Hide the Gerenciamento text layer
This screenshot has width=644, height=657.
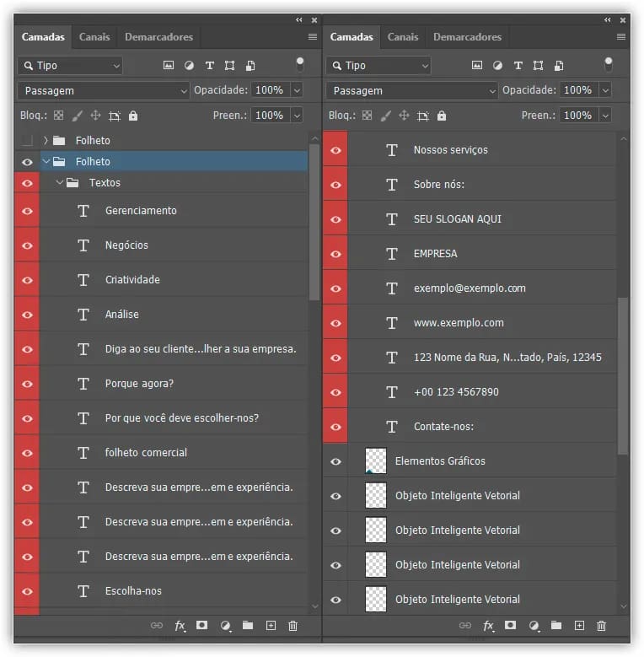point(27,211)
